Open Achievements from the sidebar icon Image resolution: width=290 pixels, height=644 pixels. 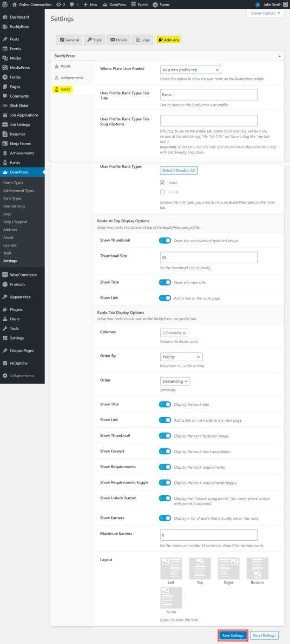(6, 153)
